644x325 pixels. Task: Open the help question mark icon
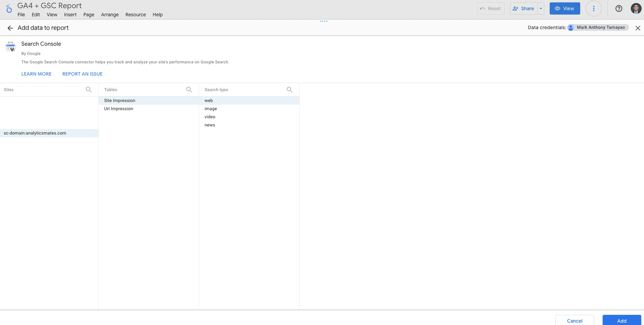[x=619, y=8]
